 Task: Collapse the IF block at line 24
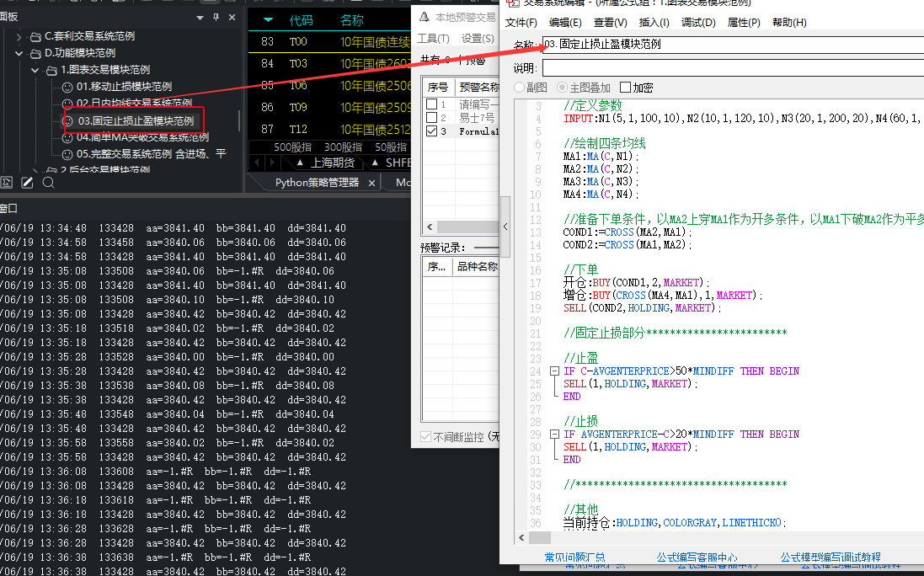click(x=553, y=371)
